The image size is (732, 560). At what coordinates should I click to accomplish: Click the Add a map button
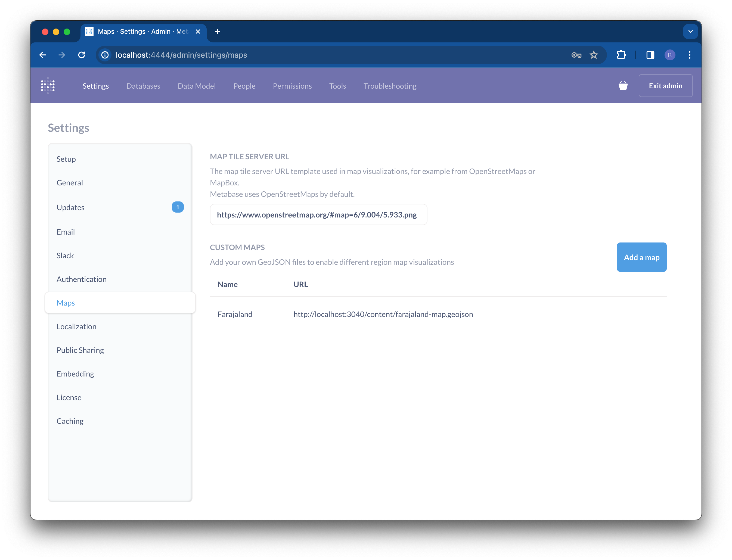tap(641, 257)
